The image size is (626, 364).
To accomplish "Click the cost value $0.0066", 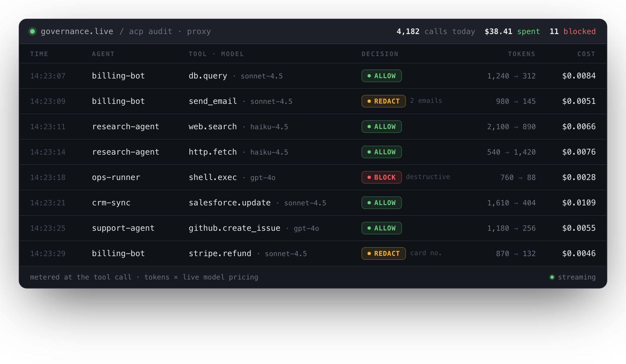I will (x=579, y=127).
